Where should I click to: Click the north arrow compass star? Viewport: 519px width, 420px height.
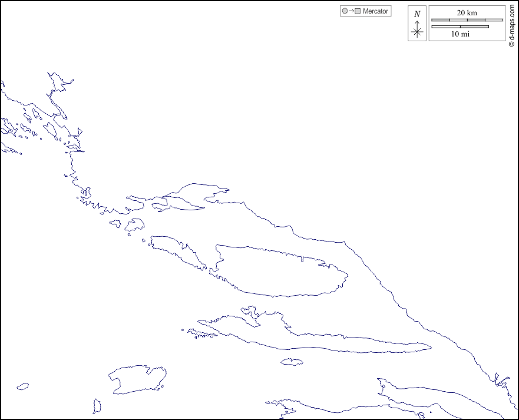417,32
